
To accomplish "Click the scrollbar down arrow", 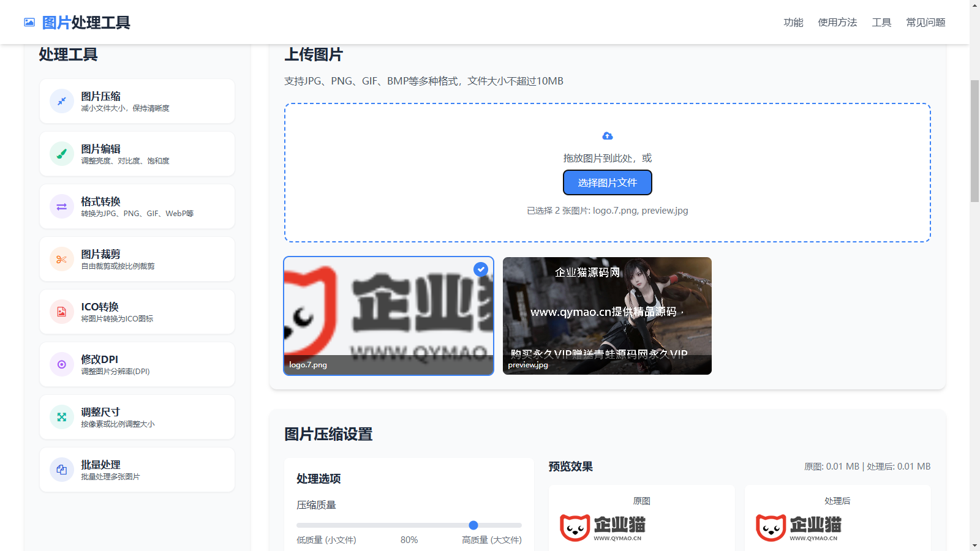I will (974, 545).
